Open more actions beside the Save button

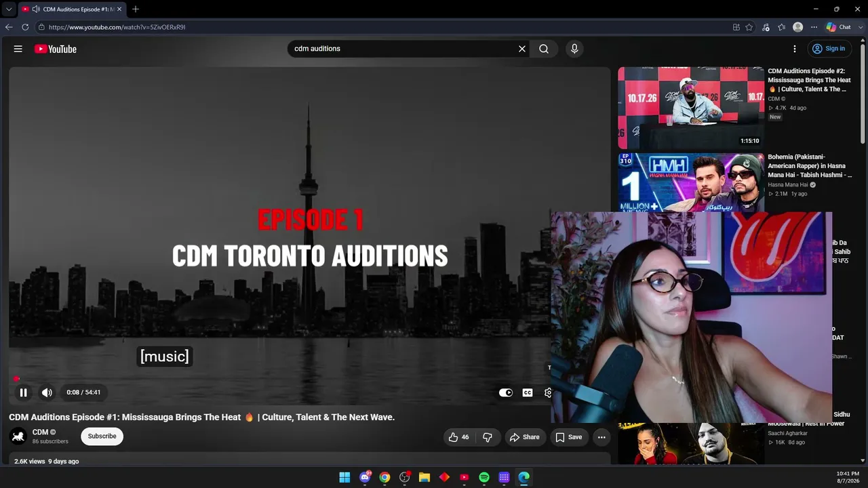tap(601, 437)
